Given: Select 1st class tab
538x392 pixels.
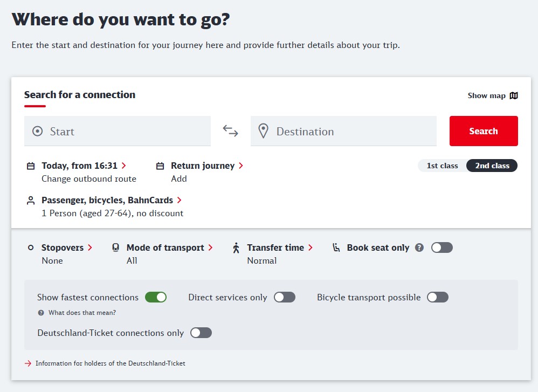Looking at the screenshot, I should [442, 166].
